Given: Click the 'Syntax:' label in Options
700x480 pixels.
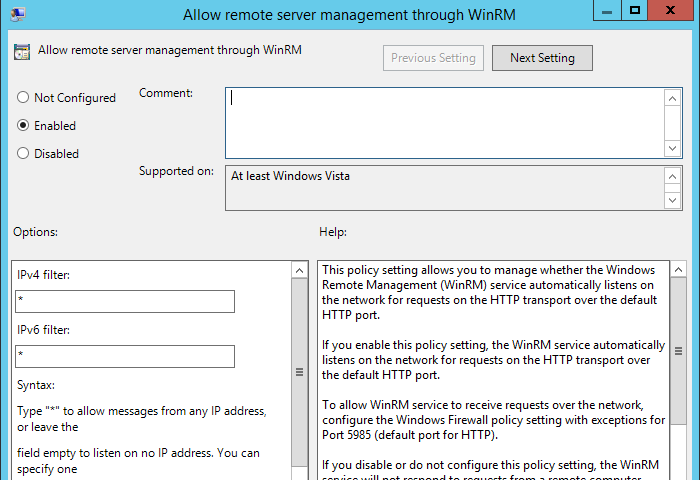Looking at the screenshot, I should pyautogui.click(x=36, y=385).
